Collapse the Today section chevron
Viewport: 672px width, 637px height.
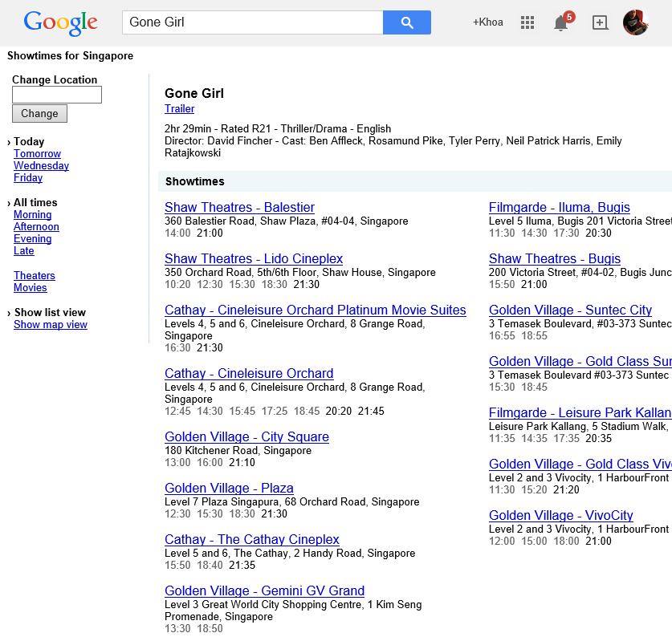[9, 141]
